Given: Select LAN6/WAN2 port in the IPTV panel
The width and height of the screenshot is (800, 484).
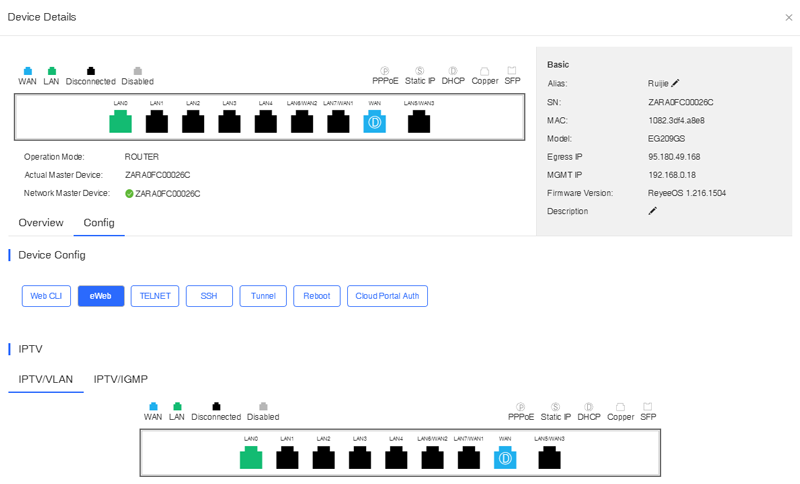Looking at the screenshot, I should (432, 458).
